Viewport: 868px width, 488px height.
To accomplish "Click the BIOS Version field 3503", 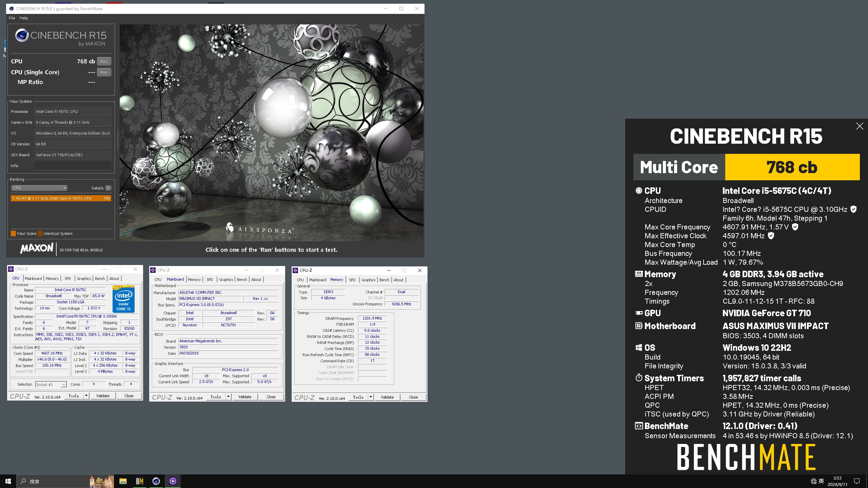I will click(229, 347).
